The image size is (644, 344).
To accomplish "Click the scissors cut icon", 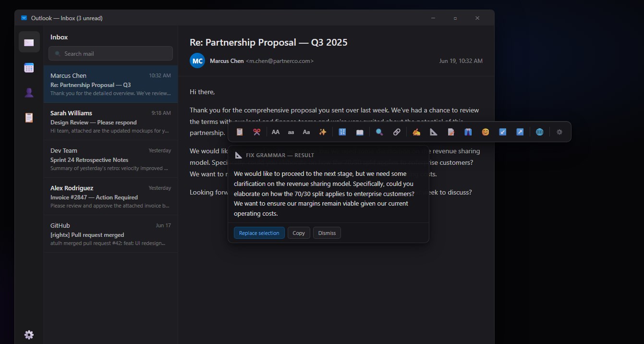I will pos(257,132).
